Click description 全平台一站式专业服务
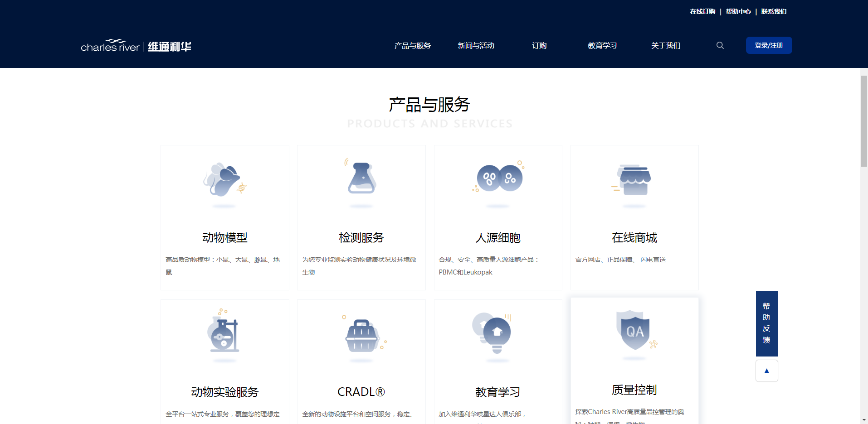Viewport: 868px width, 424px height. coord(223,414)
